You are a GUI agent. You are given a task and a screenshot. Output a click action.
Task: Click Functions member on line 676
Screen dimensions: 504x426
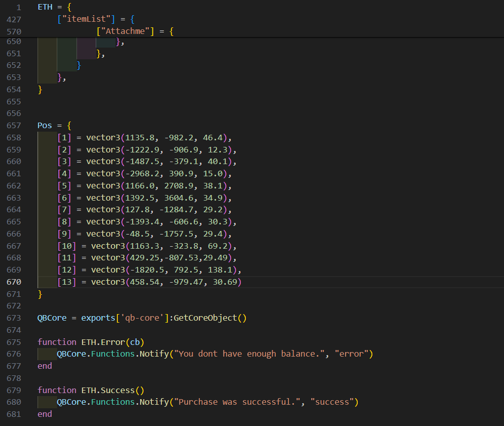pyautogui.click(x=113, y=354)
